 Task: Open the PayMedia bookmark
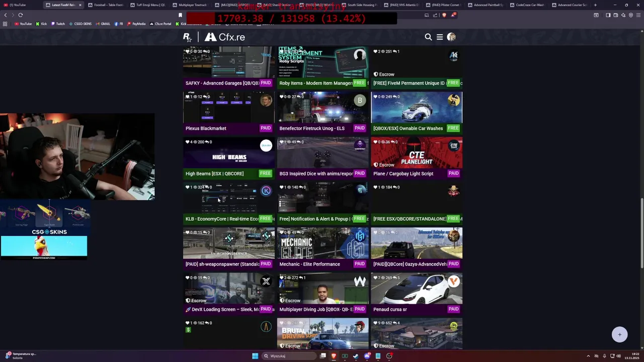[136, 24]
